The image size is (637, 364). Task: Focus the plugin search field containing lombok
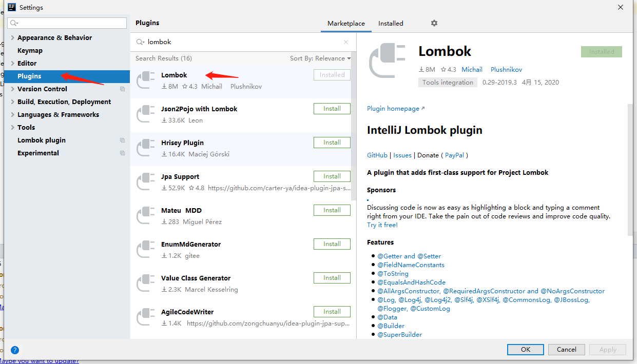pyautogui.click(x=242, y=42)
